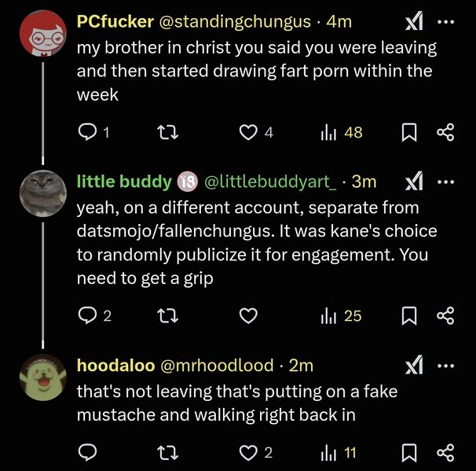The image size is (476, 471).
Task: Click hoodaloo's frog avatar
Action: (41, 378)
